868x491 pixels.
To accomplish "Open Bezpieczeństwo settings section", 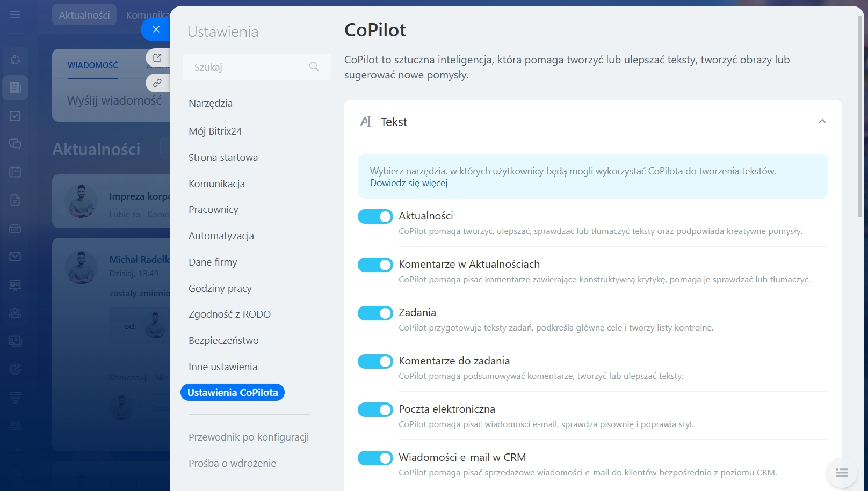I will (x=223, y=340).
